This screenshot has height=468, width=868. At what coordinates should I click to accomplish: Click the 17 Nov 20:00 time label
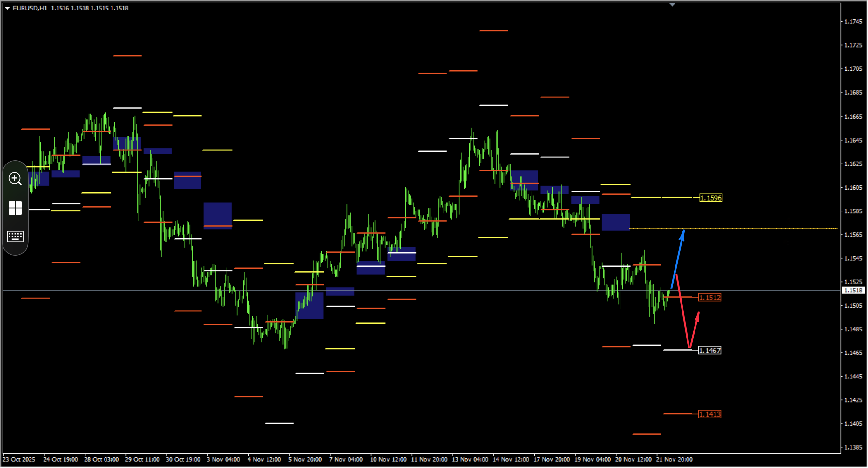click(x=552, y=459)
